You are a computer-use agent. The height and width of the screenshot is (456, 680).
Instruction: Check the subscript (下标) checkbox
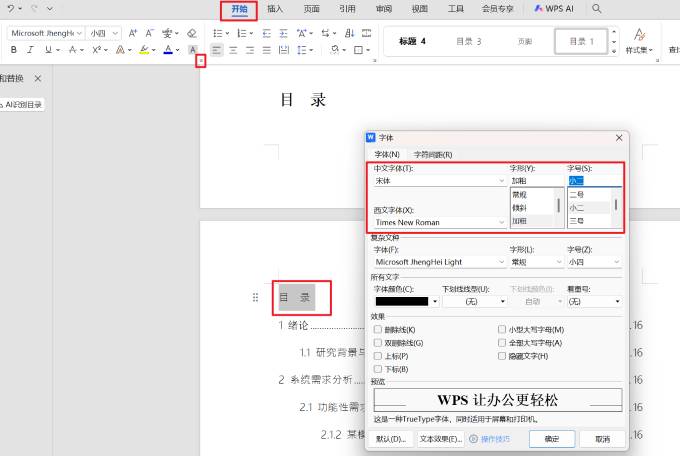(378, 369)
